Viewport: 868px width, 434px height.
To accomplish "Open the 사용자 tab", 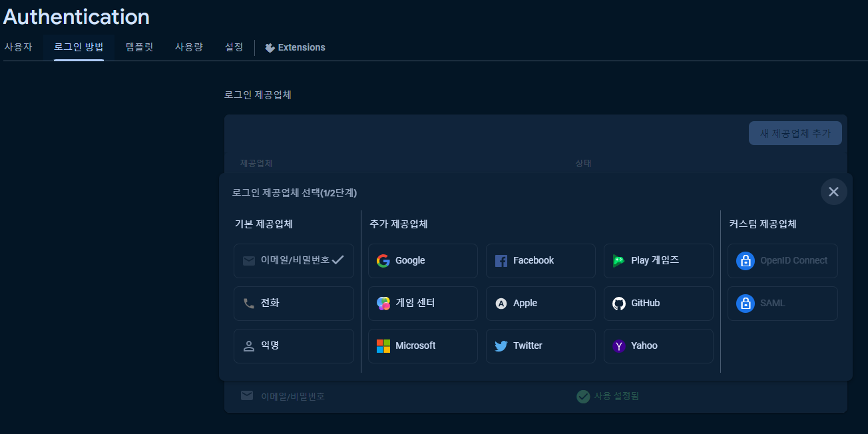I will click(18, 47).
